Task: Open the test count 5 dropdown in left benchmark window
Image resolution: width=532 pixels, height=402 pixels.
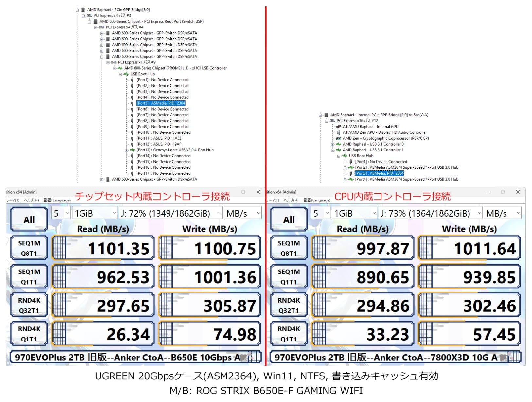Action: 61,213
